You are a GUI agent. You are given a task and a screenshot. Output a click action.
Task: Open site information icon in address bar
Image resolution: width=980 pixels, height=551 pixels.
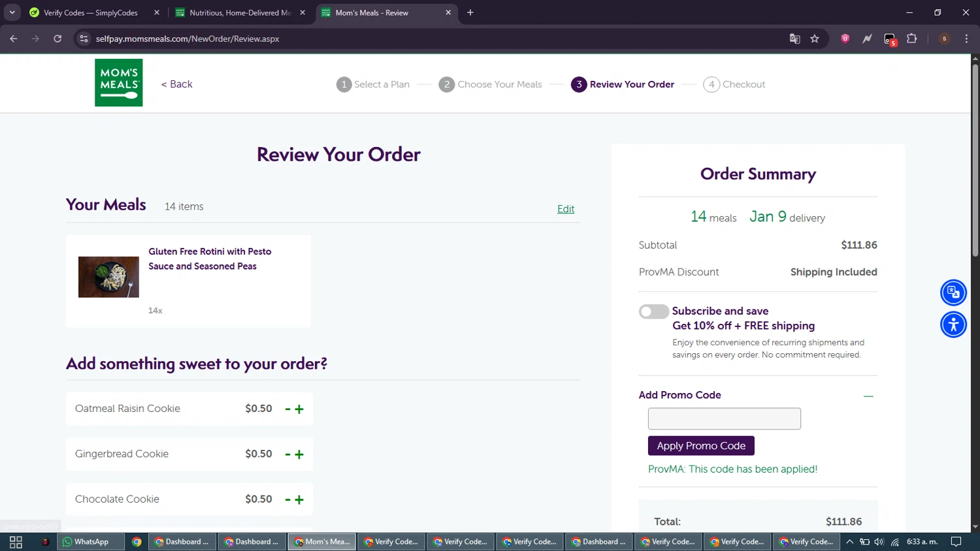[84, 39]
